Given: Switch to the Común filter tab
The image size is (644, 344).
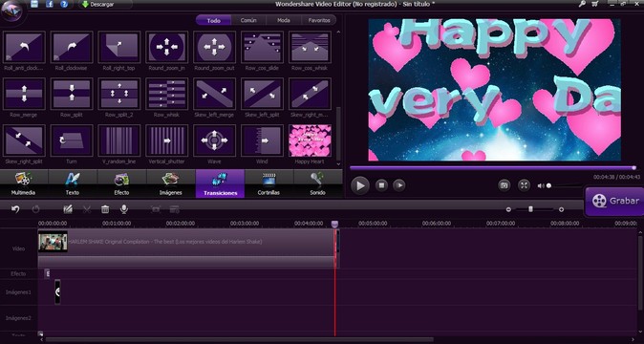Looking at the screenshot, I should [x=248, y=20].
